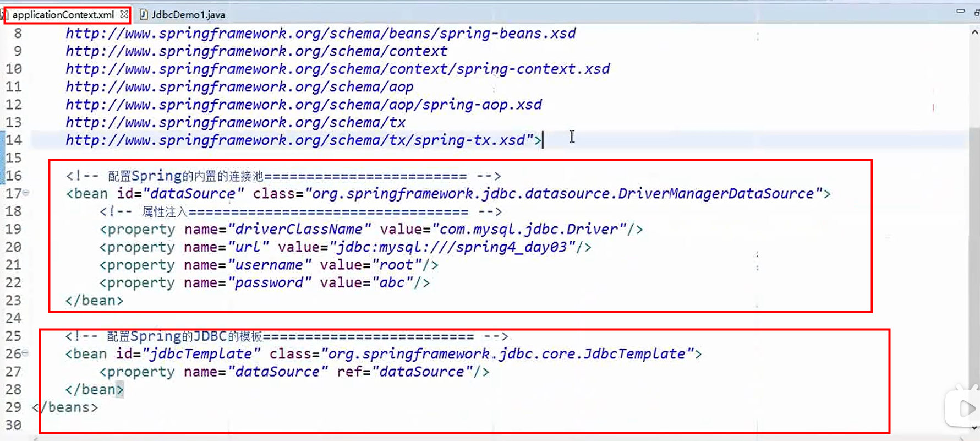980x441 pixels.
Task: Click the schema/context URL on line 9
Action: click(256, 51)
